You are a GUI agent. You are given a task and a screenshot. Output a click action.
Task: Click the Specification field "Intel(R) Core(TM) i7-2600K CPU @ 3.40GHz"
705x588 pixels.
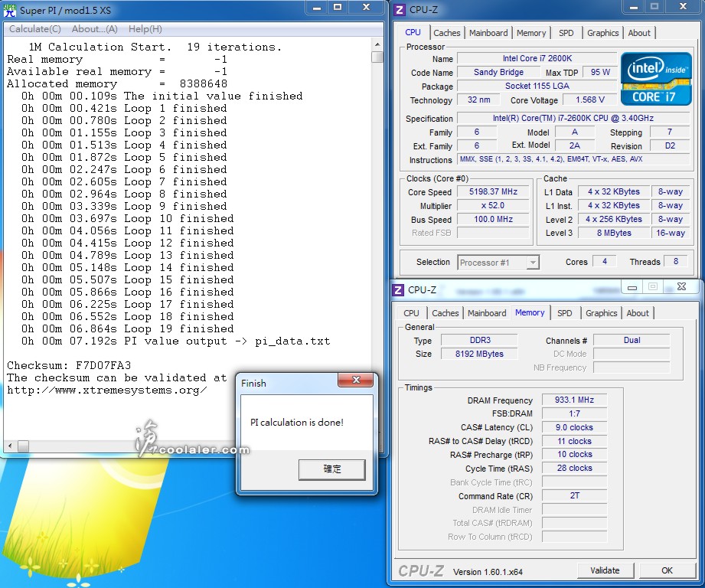point(573,118)
